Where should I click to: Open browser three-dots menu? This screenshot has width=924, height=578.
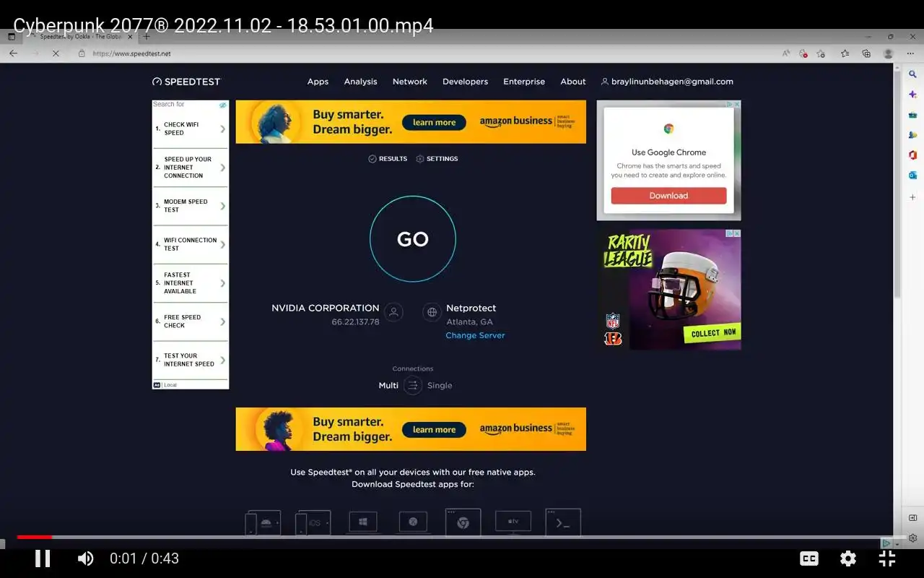click(911, 53)
